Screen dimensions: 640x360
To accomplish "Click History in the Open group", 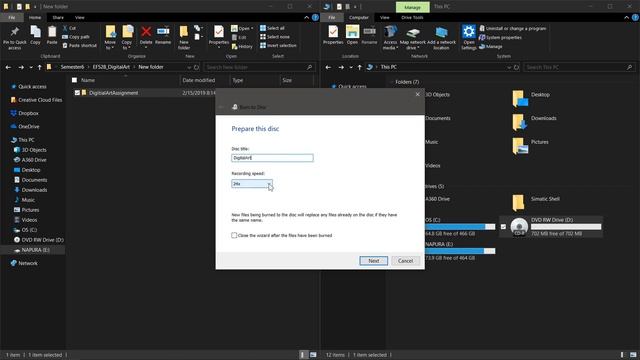I will (x=242, y=47).
